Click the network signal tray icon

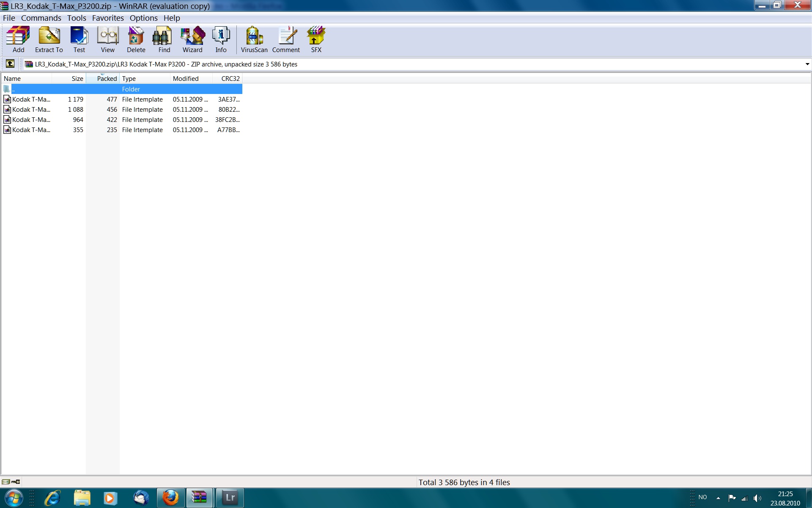pyautogui.click(x=745, y=498)
